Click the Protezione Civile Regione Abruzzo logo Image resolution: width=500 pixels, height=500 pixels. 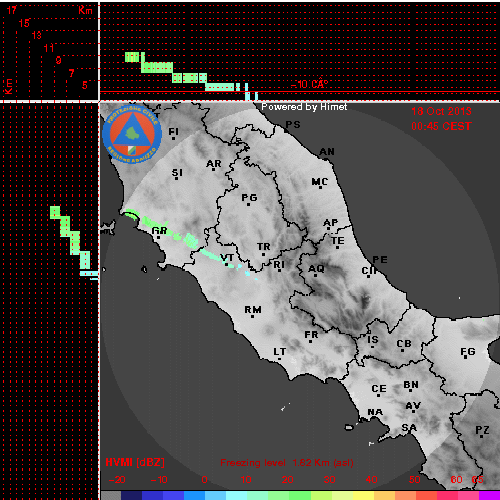(132, 134)
